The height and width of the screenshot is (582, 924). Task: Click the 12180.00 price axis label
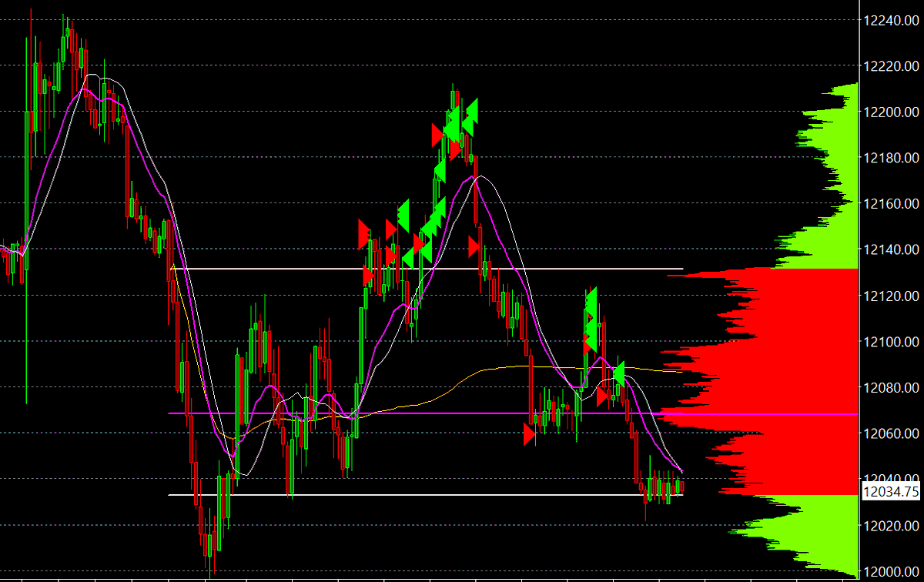[x=891, y=158]
